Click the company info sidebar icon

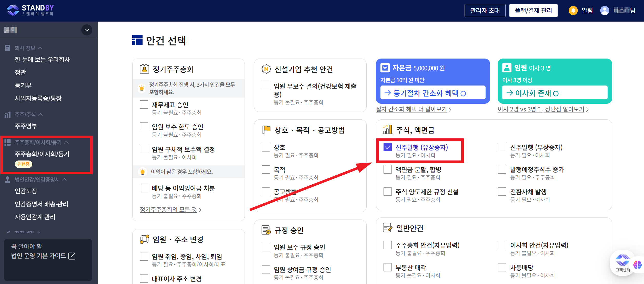click(8, 48)
